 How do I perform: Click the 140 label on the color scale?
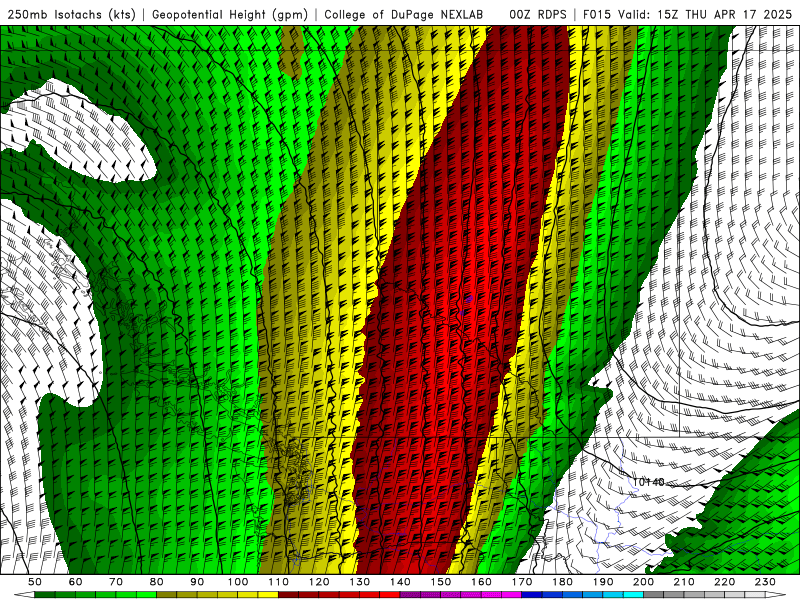400,582
